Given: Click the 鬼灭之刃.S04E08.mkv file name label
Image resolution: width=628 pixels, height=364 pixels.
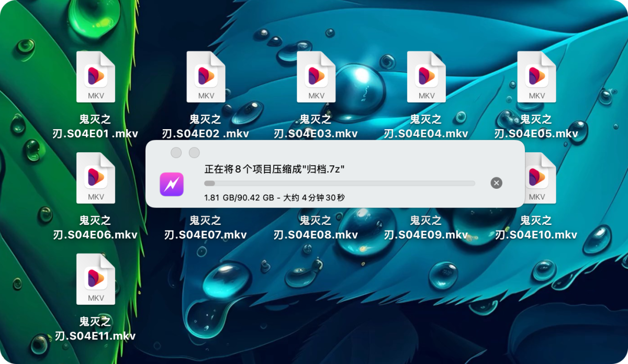Looking at the screenshot, I should click(x=316, y=227).
